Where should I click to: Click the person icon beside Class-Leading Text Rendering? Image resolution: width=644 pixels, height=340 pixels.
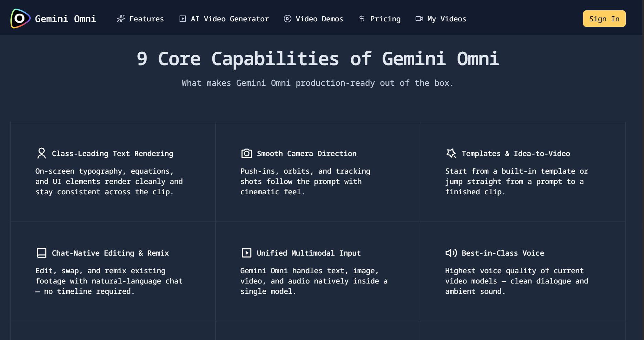42,153
